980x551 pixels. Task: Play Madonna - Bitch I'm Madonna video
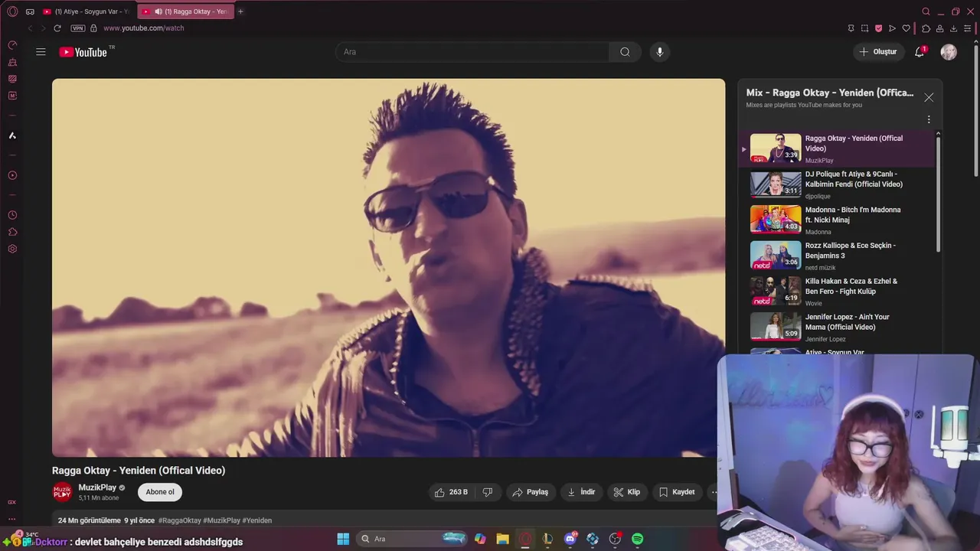pyautogui.click(x=838, y=220)
